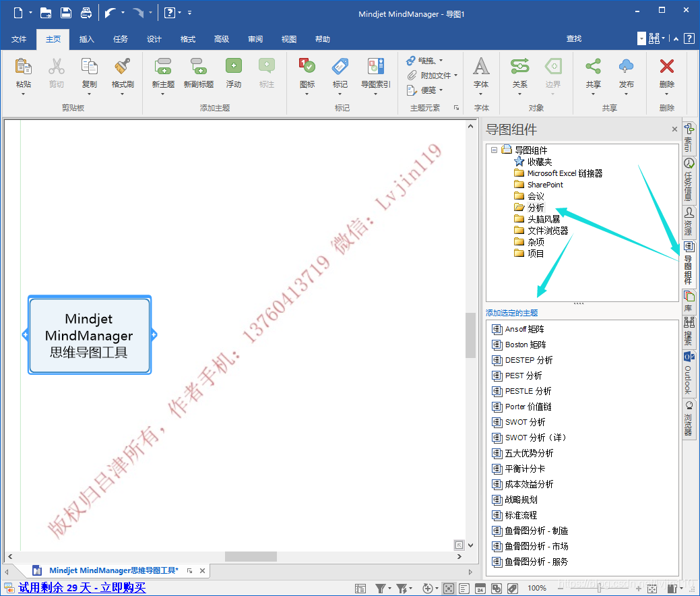The height and width of the screenshot is (596, 700).
Task: Open the Outlook side tab
Action: tap(689, 373)
